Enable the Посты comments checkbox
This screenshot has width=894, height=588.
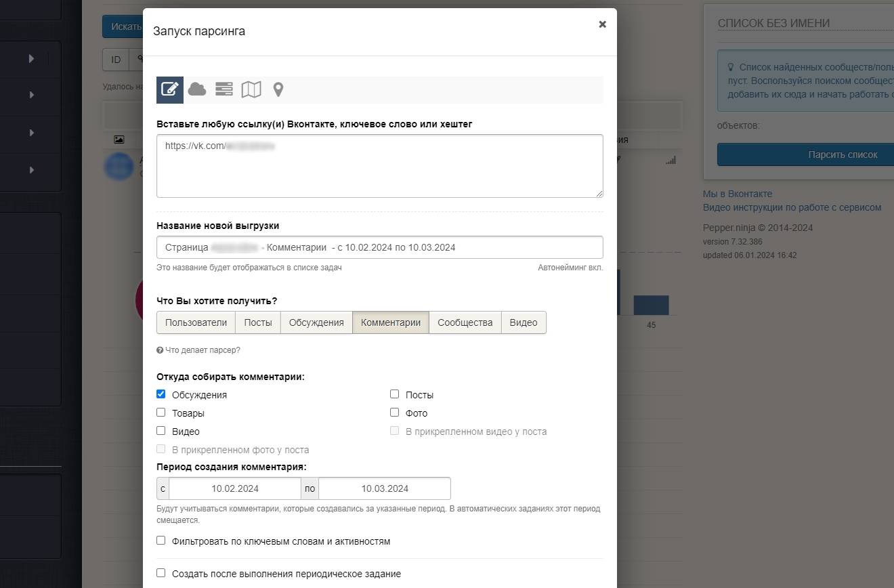point(394,394)
